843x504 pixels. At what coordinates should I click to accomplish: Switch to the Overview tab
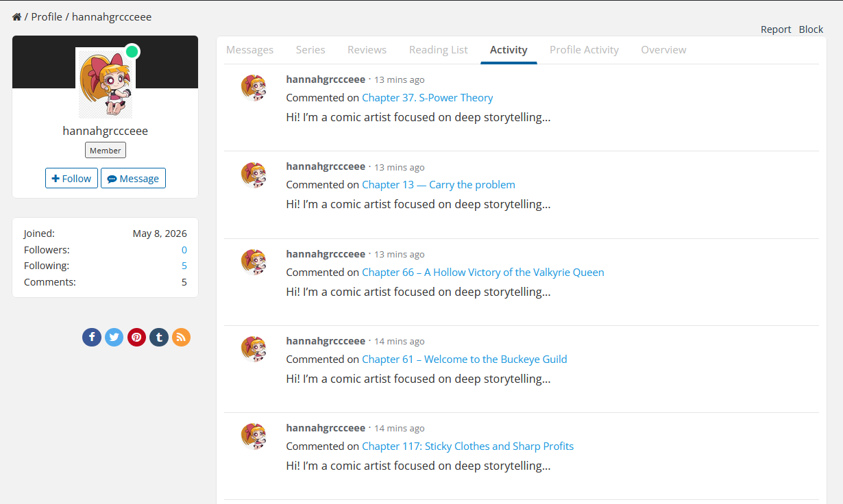coord(663,50)
